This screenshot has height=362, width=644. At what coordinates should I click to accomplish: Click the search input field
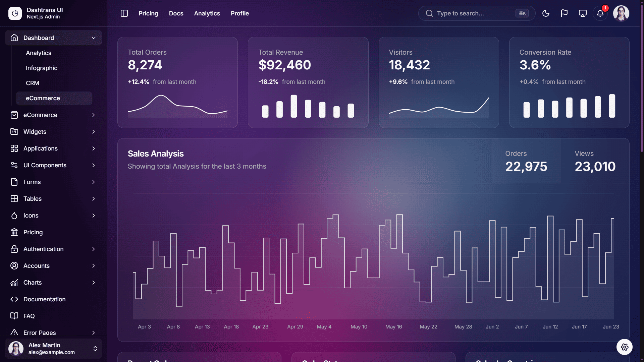[477, 13]
